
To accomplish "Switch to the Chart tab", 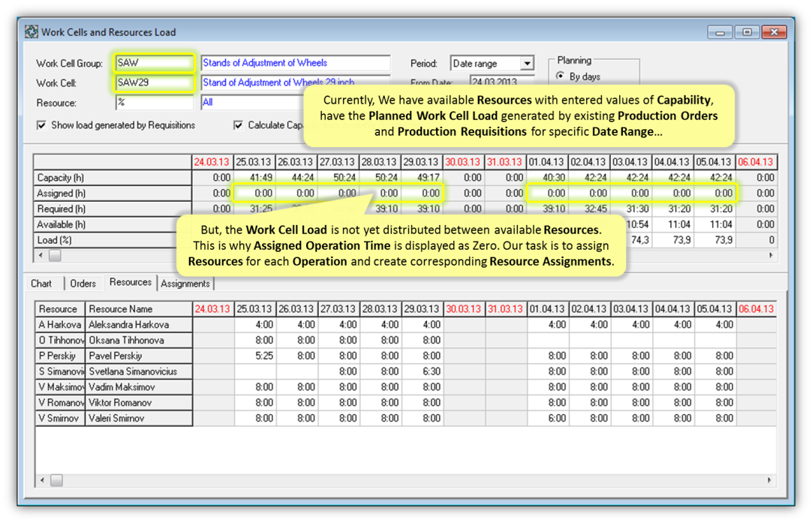I will [x=41, y=283].
